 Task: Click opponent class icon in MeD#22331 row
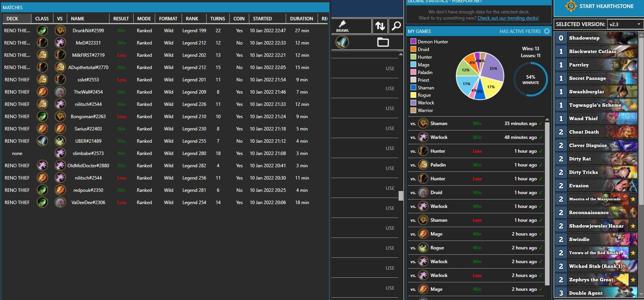click(60, 43)
